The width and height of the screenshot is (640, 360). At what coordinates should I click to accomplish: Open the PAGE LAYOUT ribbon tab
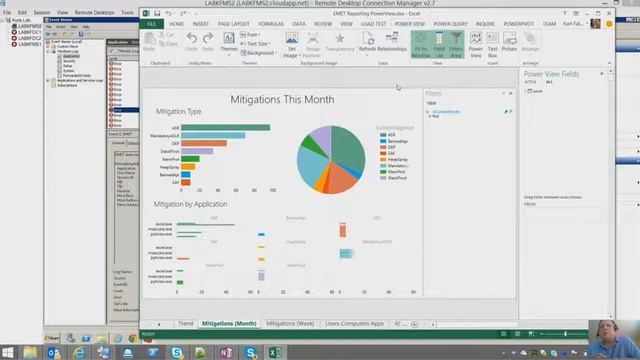click(233, 24)
